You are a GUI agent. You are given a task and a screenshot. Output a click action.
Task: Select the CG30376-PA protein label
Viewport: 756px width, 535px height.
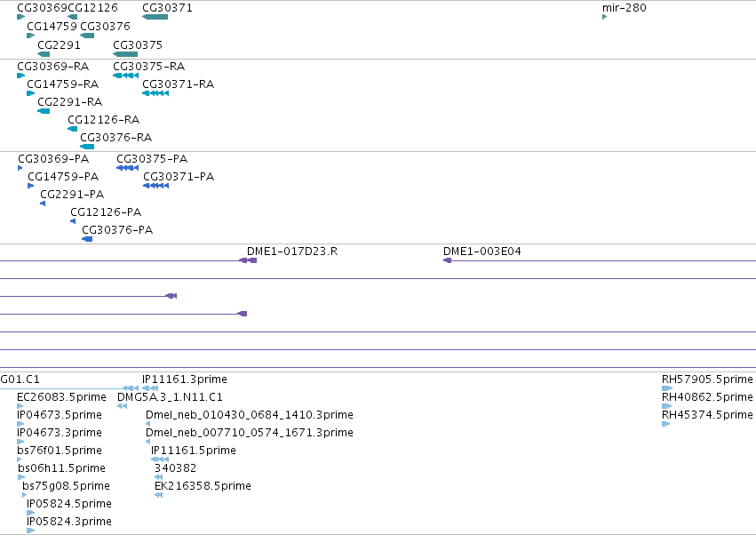pos(117,230)
